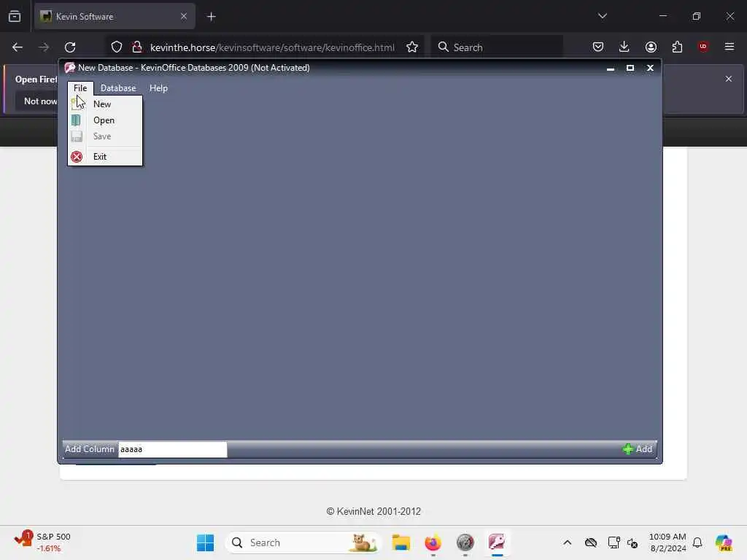Open the S&P 500 widget
This screenshot has height=560, width=747.
[42, 542]
